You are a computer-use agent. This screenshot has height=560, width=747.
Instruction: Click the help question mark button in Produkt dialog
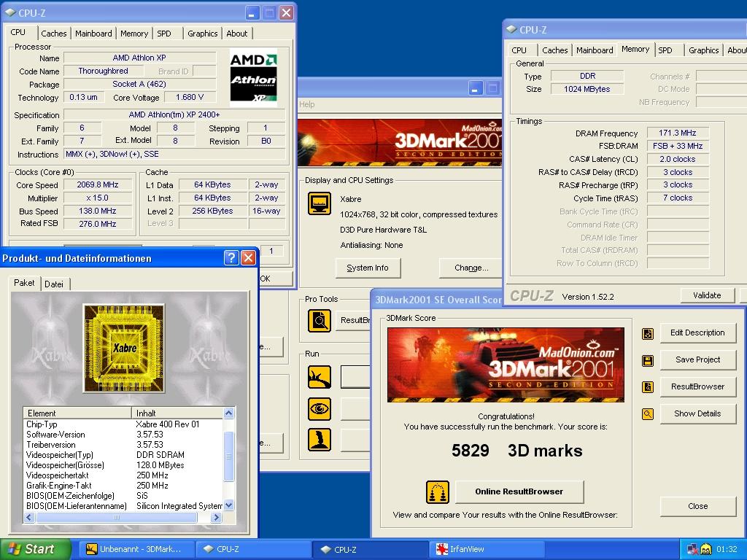tap(231, 257)
